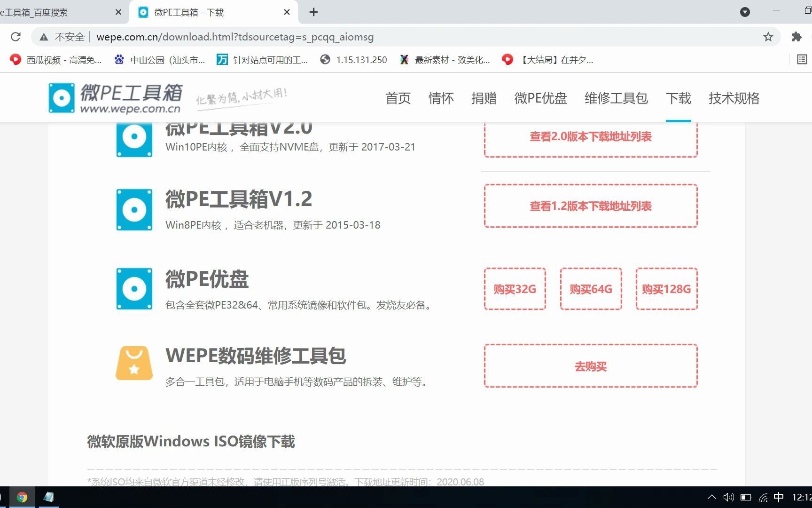The width and height of the screenshot is (812, 508).
Task: Click the 微PE优盘 disc icon
Action: click(134, 289)
